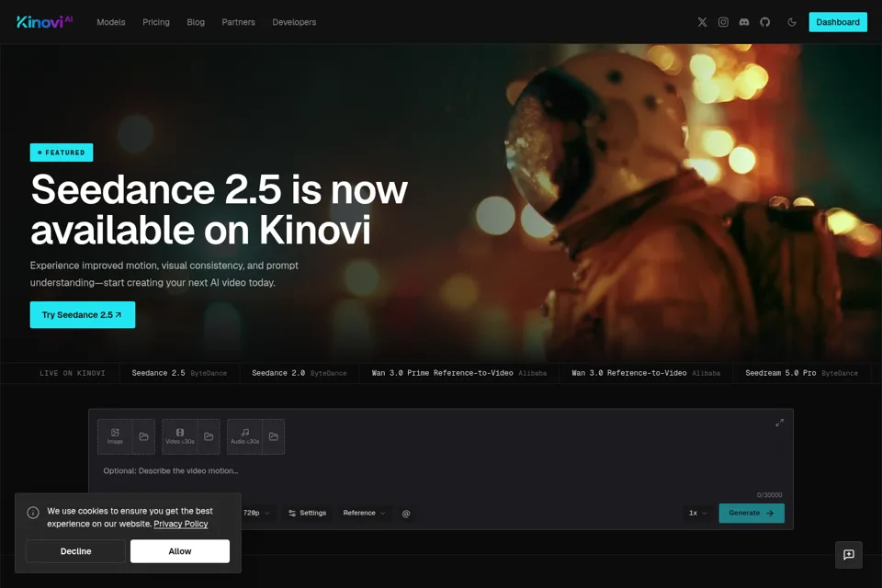Select Seedance 2.0 in the Live on Kinovi bar
The image size is (882, 588).
tap(300, 373)
